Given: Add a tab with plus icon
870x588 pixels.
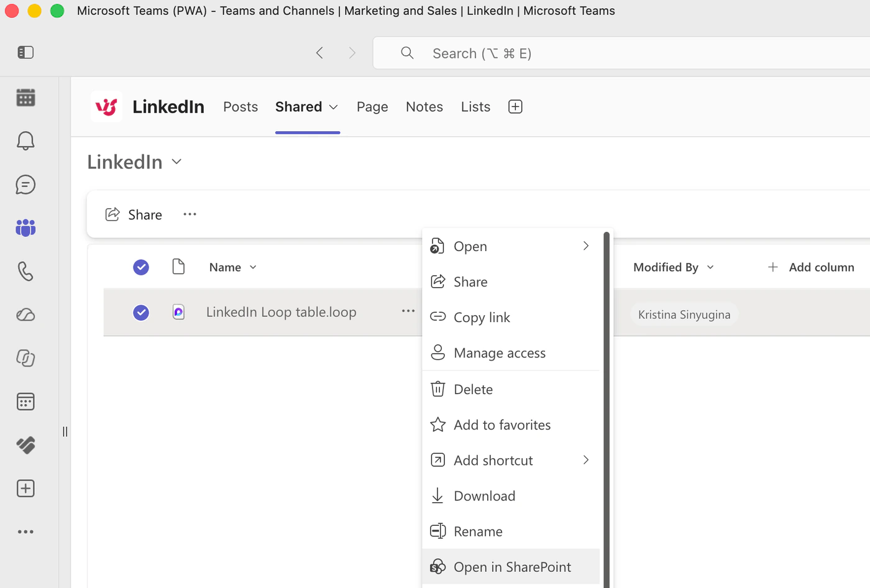Looking at the screenshot, I should pyautogui.click(x=515, y=107).
